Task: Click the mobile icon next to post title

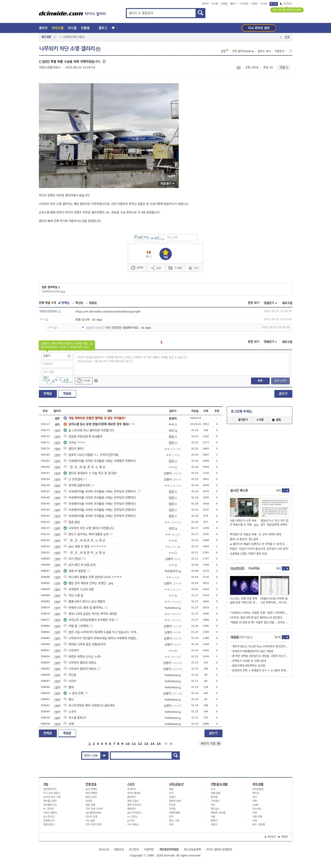Action: 104,61
